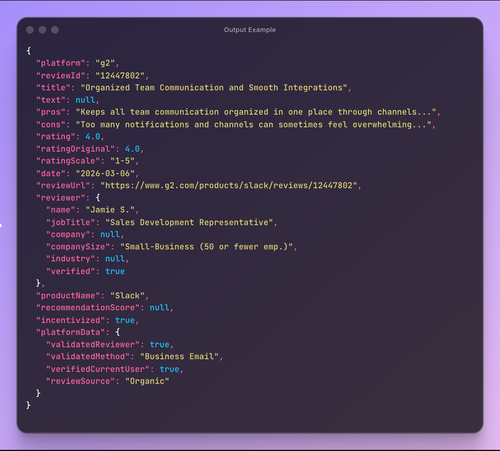Image resolution: width=500 pixels, height=451 pixels.
Task: Select the "1-5" rating scale value
Action: coord(122,161)
